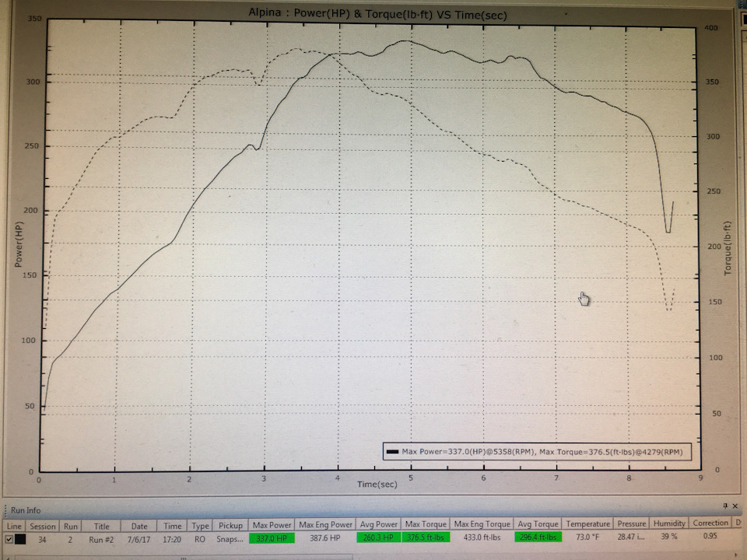Select the Run #2 title cell
Image resolution: width=747 pixels, height=560 pixels.
click(x=101, y=540)
